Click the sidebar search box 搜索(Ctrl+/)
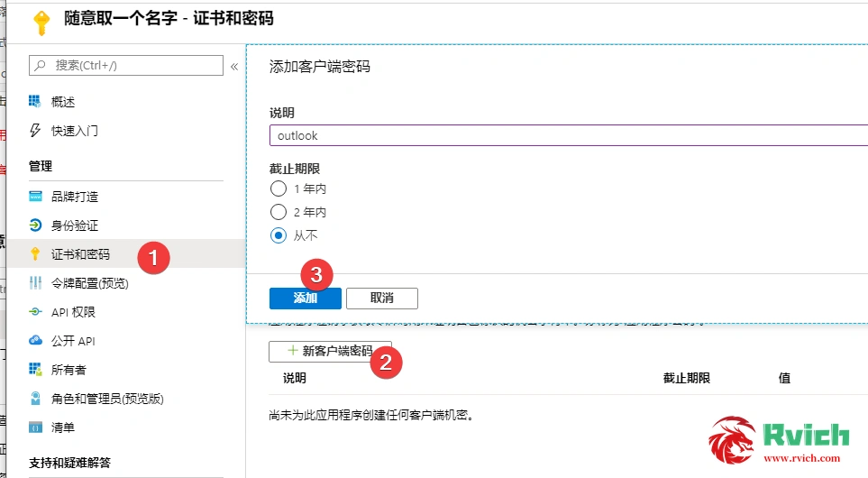Viewport: 868px width, 478px height. (x=126, y=65)
